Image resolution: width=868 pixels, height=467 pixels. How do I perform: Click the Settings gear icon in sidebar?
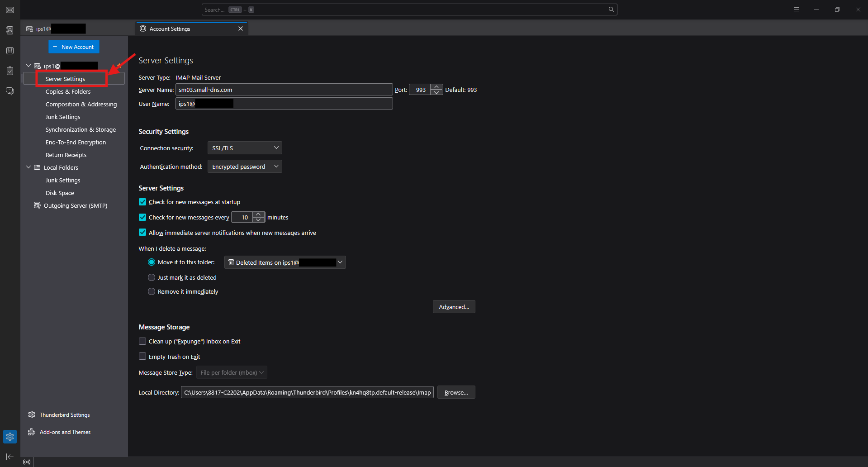[x=10, y=437]
